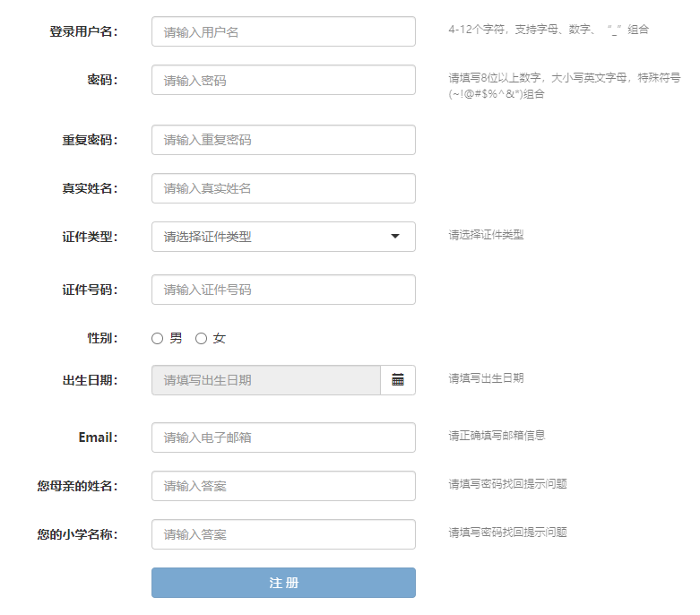Click the 您母亲的姓名 answer field
Image resolution: width=700 pixels, height=615 pixels.
283,486
